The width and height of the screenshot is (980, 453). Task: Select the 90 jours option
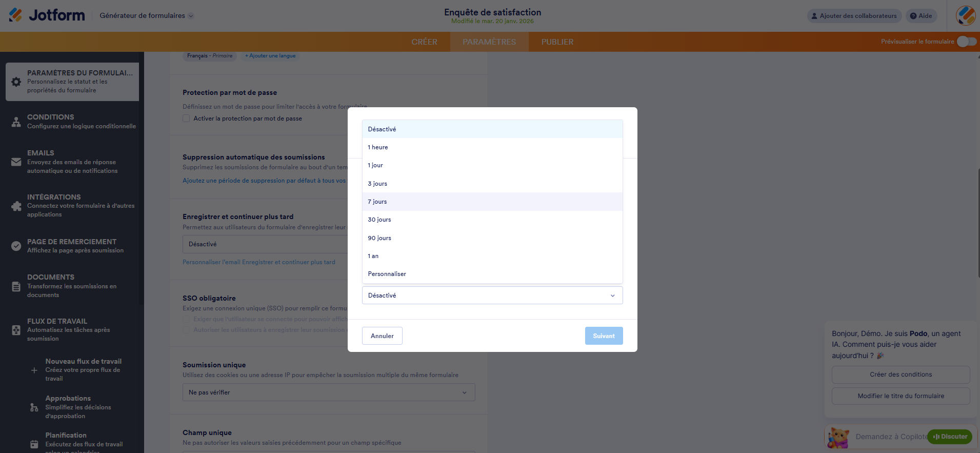coord(492,238)
